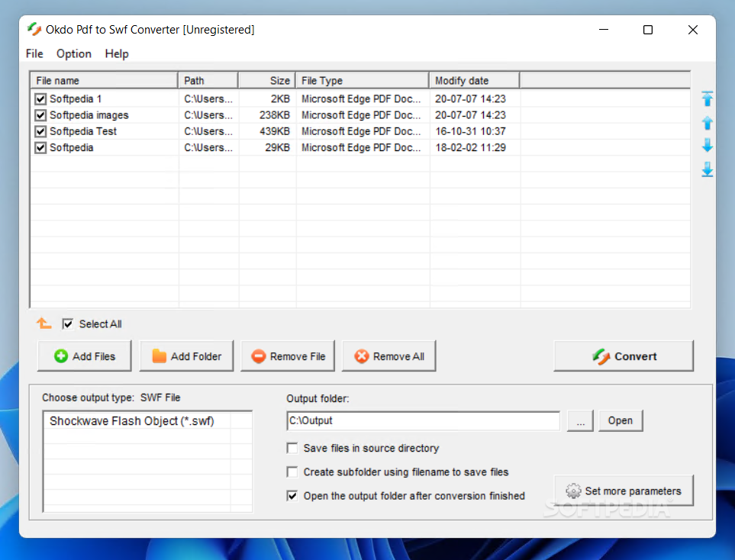Image resolution: width=735 pixels, height=560 pixels.
Task: Enable Save files in source directory
Action: pos(292,449)
